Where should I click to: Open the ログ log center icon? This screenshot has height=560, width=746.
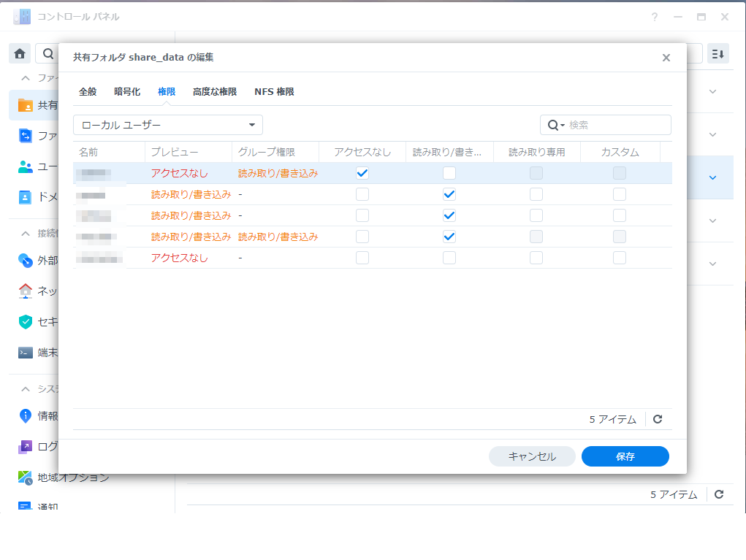point(26,447)
